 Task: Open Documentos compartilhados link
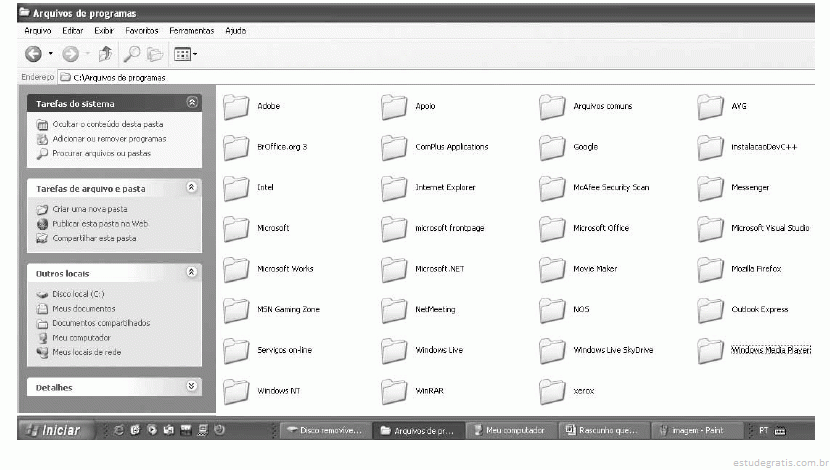coord(101,323)
